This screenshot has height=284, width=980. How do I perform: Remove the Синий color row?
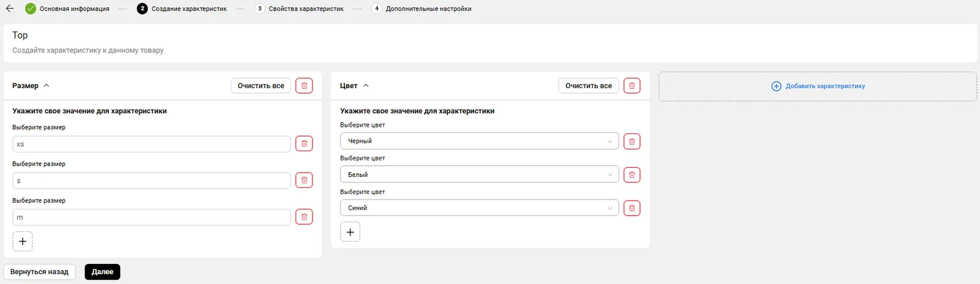coord(631,208)
